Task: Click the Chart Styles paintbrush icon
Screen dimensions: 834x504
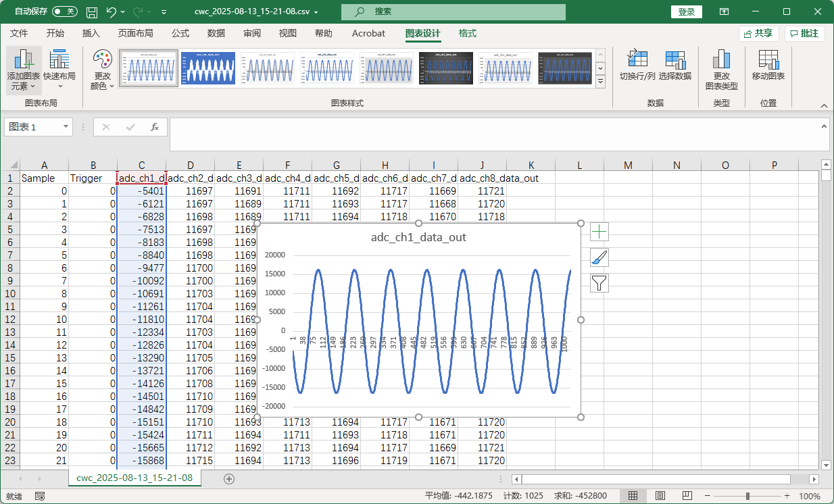Action: pyautogui.click(x=599, y=257)
